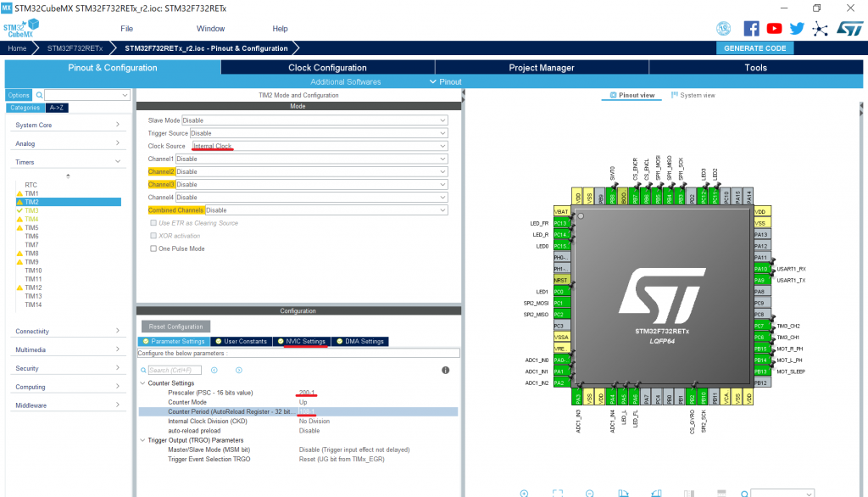Open the Clock Source dropdown
868x497 pixels.
point(320,146)
